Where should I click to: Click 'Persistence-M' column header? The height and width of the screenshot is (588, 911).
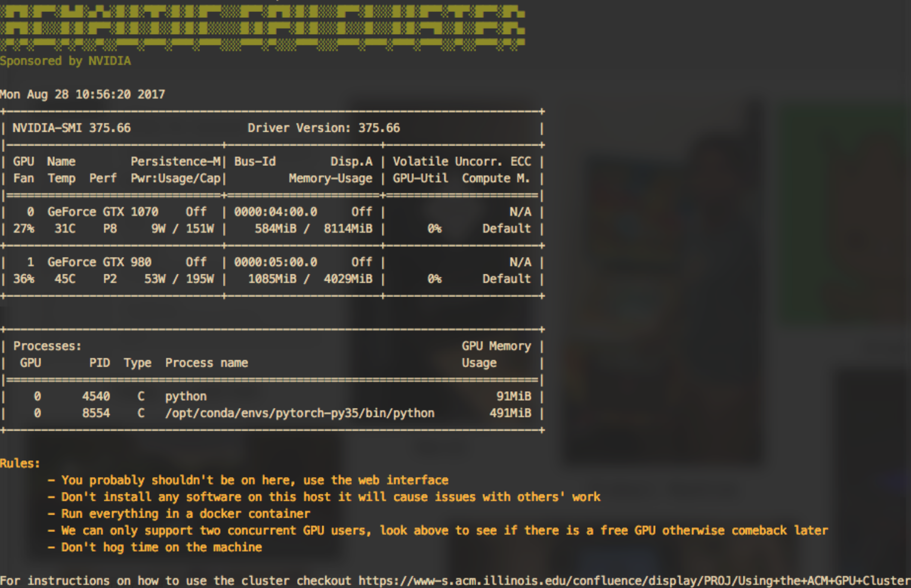[x=176, y=162]
